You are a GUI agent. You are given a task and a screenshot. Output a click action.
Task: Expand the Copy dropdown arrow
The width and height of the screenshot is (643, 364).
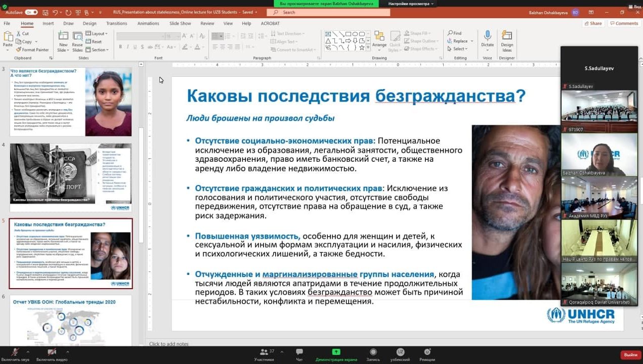click(35, 42)
